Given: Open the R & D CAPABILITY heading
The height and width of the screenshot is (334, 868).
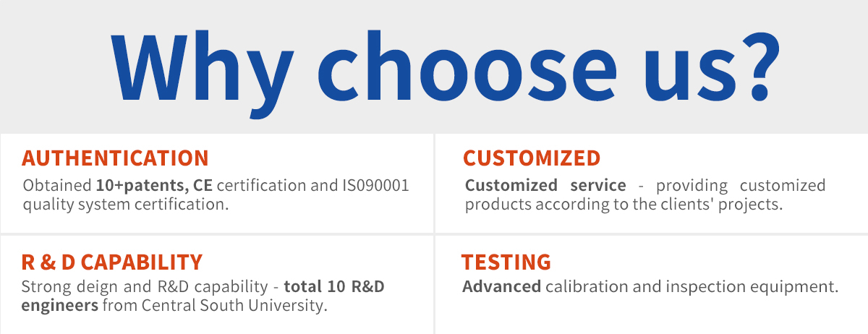Looking at the screenshot, I should tap(112, 262).
